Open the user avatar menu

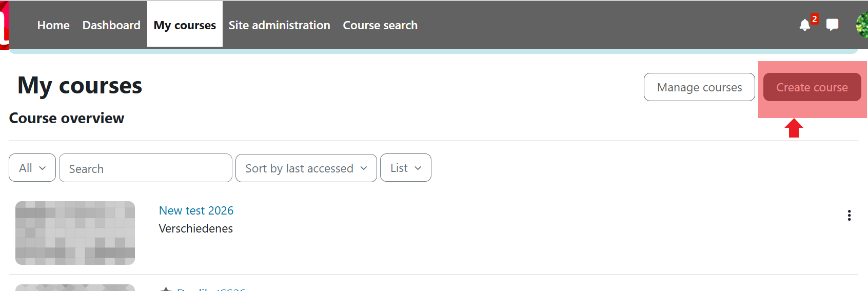(x=862, y=25)
